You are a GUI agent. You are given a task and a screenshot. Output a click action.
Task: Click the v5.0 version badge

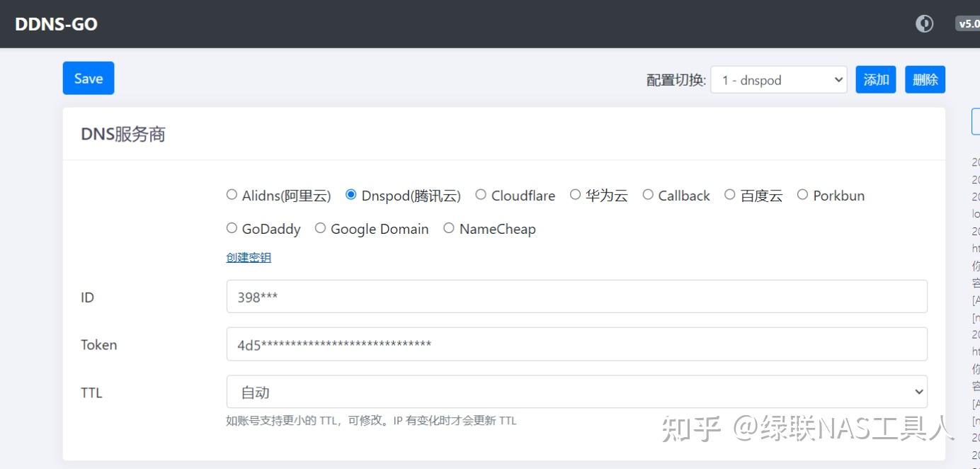[x=967, y=24]
